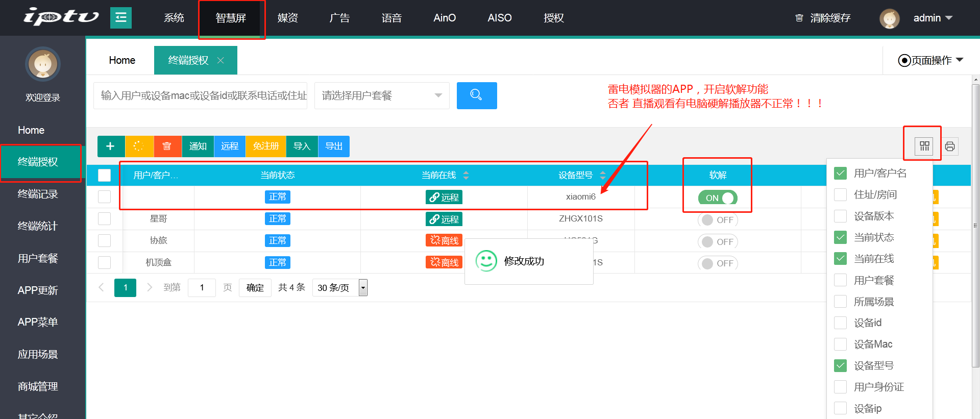Collapse sidebar using teal menu icon

[121, 18]
